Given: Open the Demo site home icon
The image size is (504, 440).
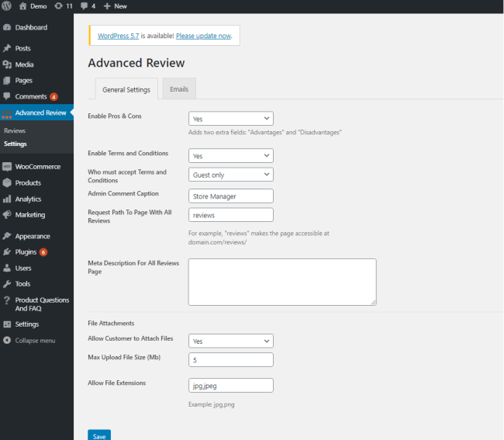Looking at the screenshot, I should click(22, 5).
